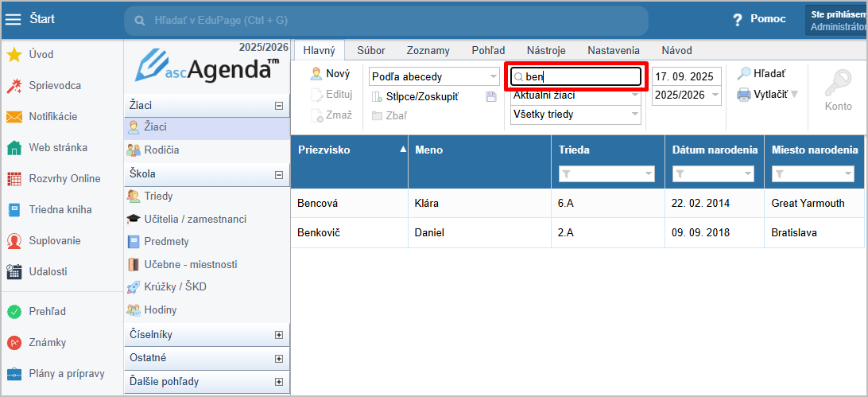Screen dimensions: 868x397
Task: Click the save layout floppy icon
Action: coord(490,96)
